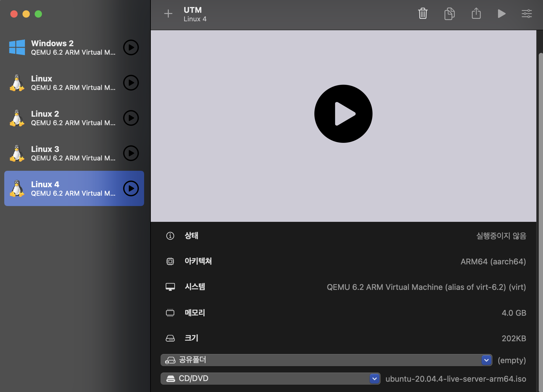This screenshot has height=392, width=543.
Task: Click the Tux penguin icon for Linux 3
Action: 17,153
